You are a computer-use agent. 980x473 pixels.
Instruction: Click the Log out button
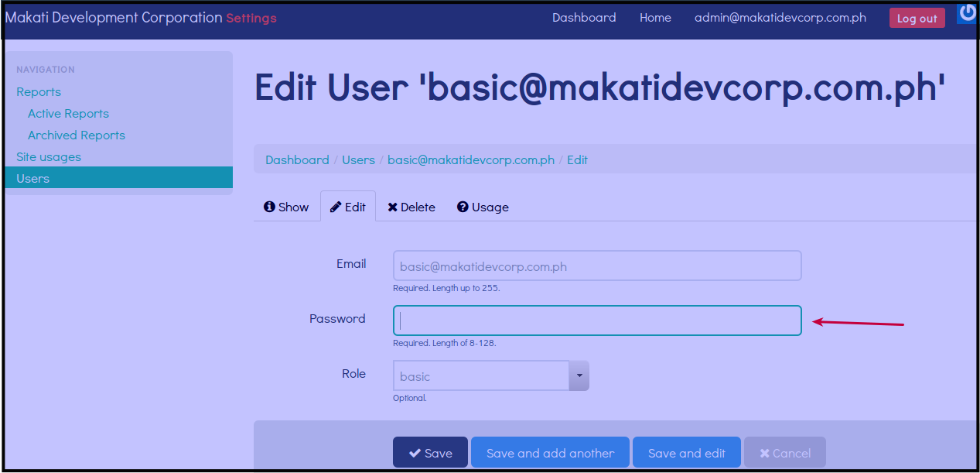917,18
